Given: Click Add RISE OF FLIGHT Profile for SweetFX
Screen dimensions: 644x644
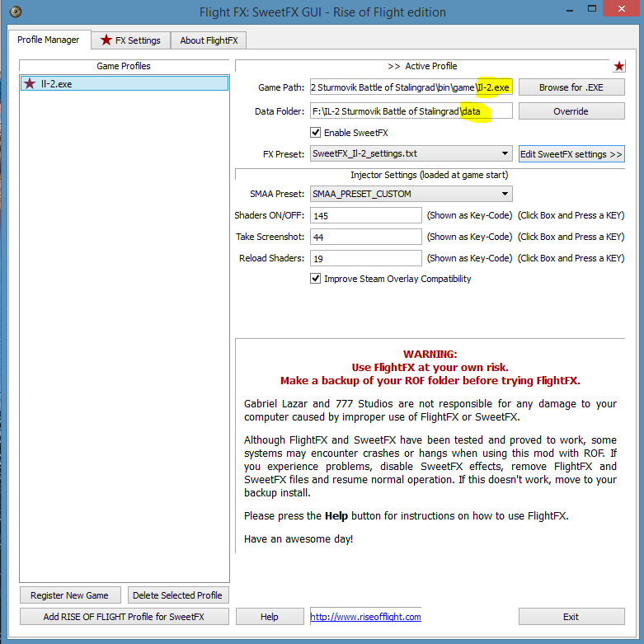Looking at the screenshot, I should (124, 617).
